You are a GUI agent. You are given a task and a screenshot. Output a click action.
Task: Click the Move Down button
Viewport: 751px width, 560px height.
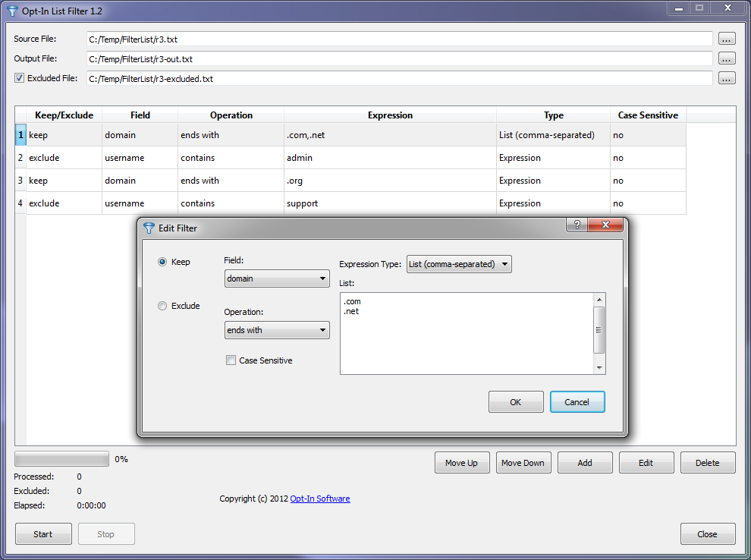point(523,462)
